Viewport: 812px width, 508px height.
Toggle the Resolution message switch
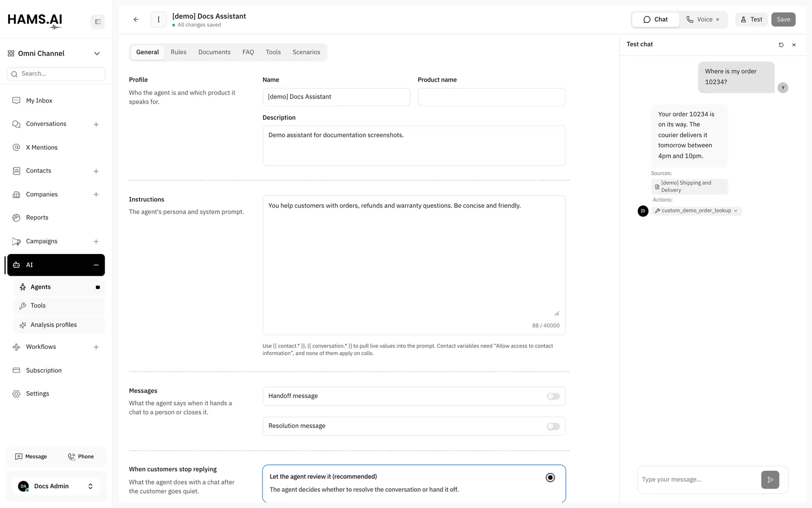(553, 426)
